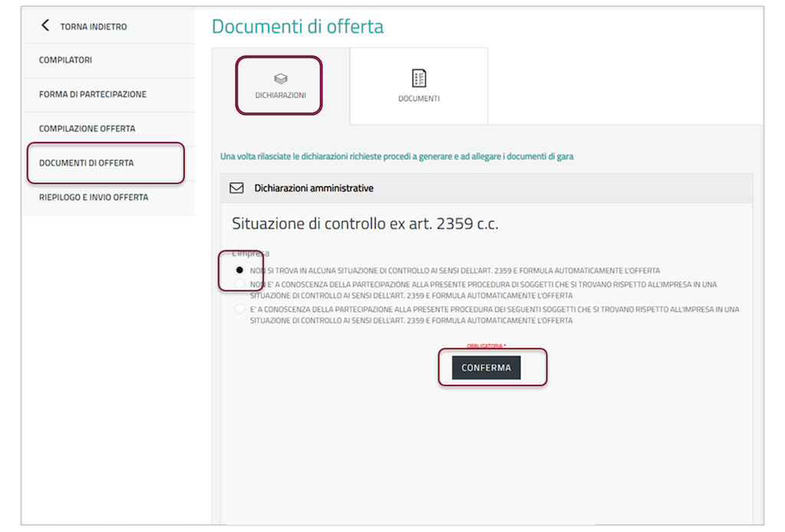Switch to the DICHIARAZIONI tab label

coord(281,96)
